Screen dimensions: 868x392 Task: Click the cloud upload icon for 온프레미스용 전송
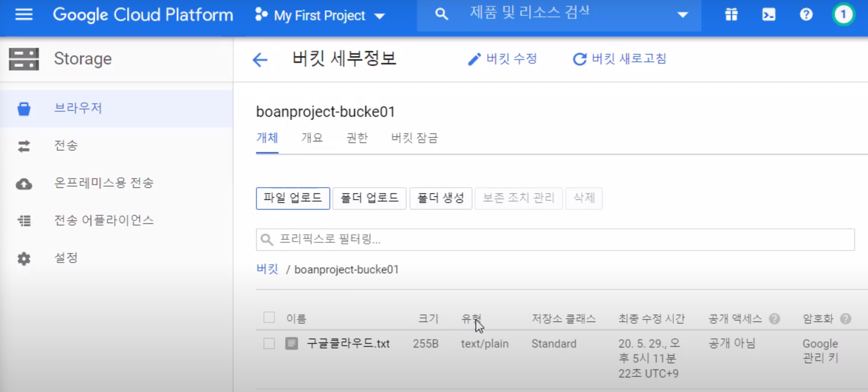tap(23, 184)
